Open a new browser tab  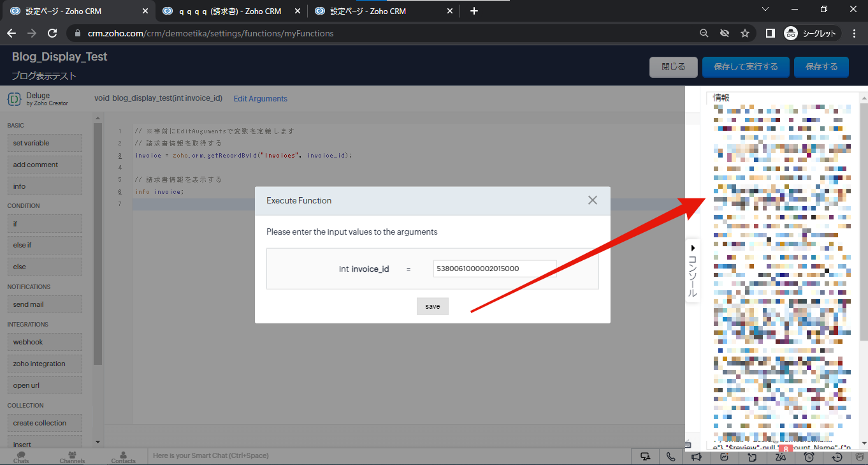474,11
